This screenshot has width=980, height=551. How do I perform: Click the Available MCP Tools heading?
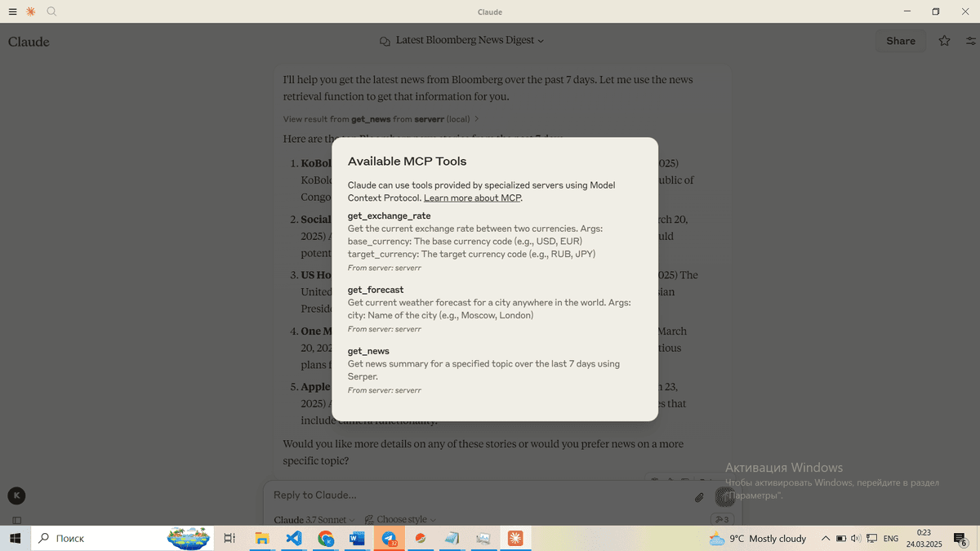[408, 162]
